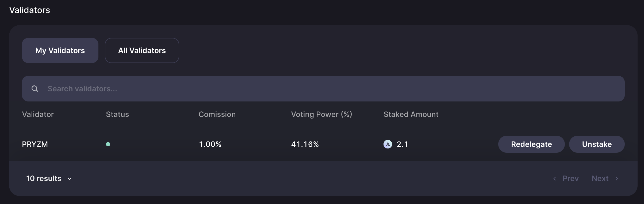The height and width of the screenshot is (204, 644).
Task: Click the Redelegate button for PRYZM
Action: coord(531,144)
